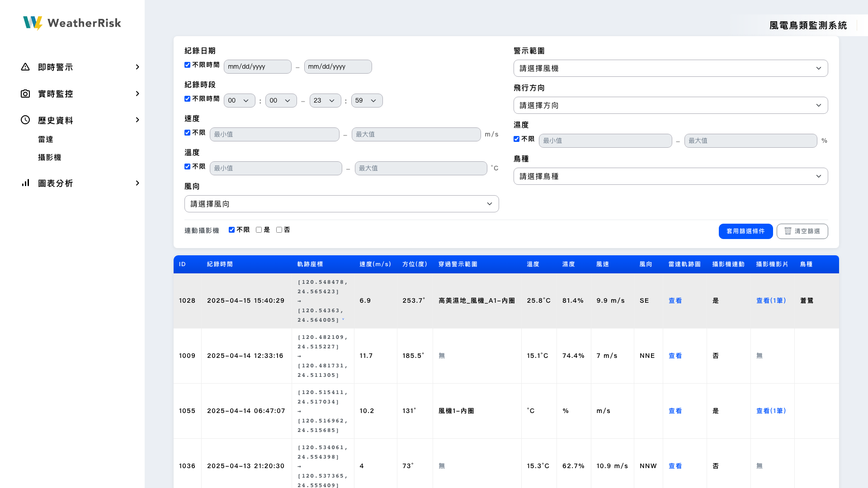This screenshot has height=488, width=868.
Task: Uncheck 不限 for 連動攝影機
Action: [x=231, y=230]
